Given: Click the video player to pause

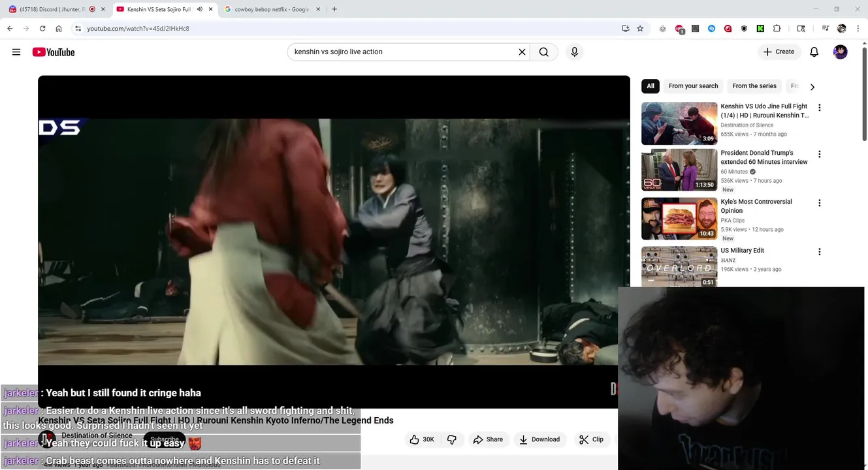Looking at the screenshot, I should [x=334, y=242].
